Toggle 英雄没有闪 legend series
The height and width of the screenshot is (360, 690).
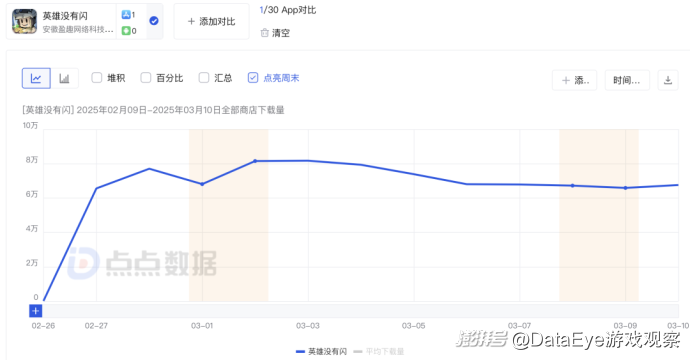coord(321,352)
